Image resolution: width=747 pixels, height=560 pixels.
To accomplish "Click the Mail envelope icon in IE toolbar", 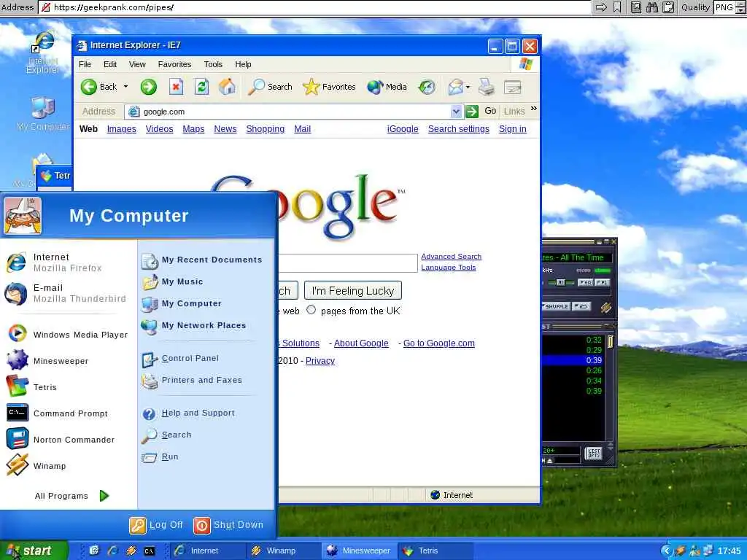I will [456, 87].
